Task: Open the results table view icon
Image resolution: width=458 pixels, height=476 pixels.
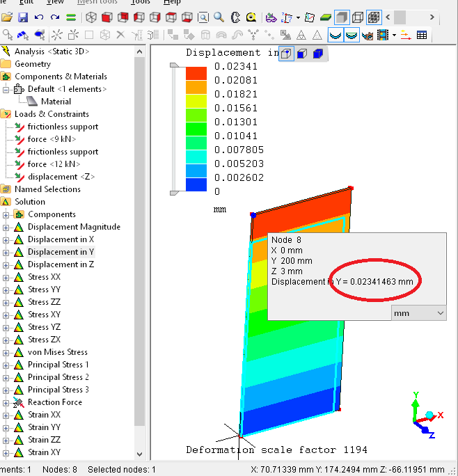Action: (x=422, y=35)
